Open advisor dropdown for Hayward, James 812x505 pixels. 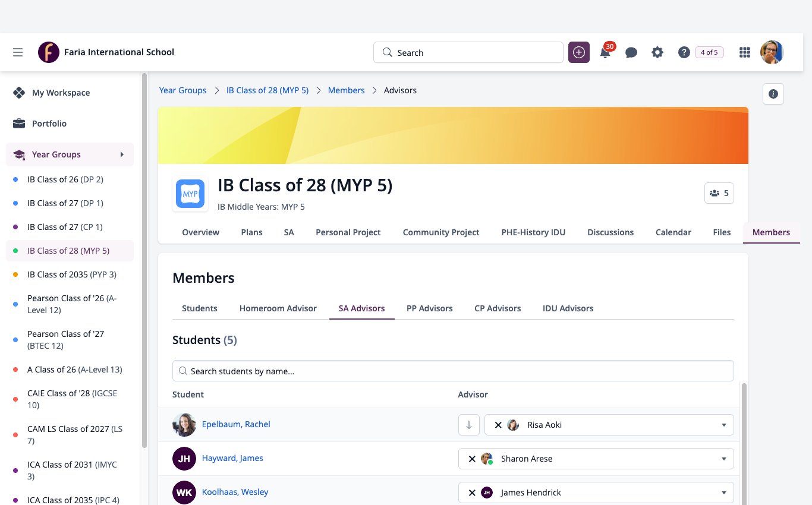click(x=723, y=459)
